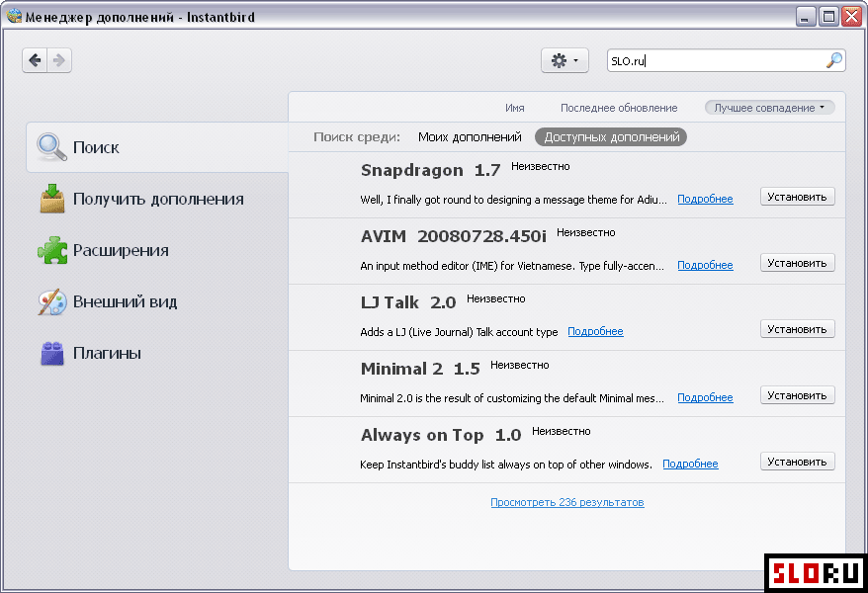Select the Snapdragon 1.7 title
Image resolution: width=868 pixels, height=593 pixels.
(x=431, y=170)
